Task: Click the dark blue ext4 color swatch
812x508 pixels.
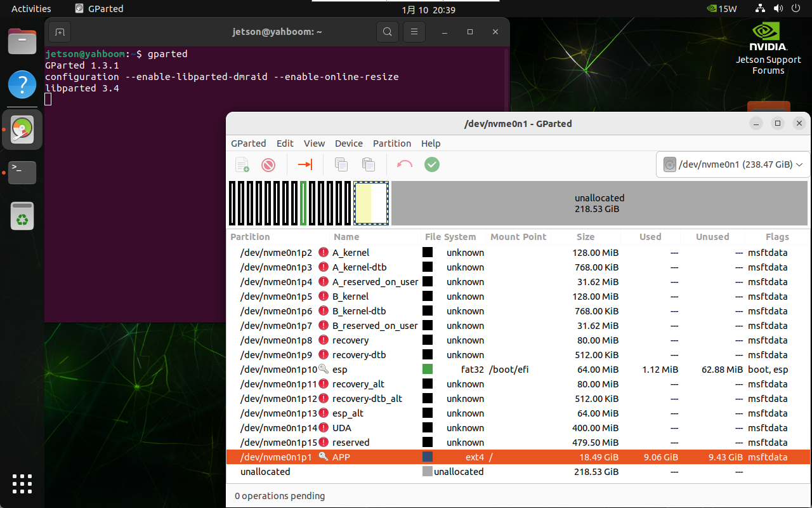Action: 428,457
